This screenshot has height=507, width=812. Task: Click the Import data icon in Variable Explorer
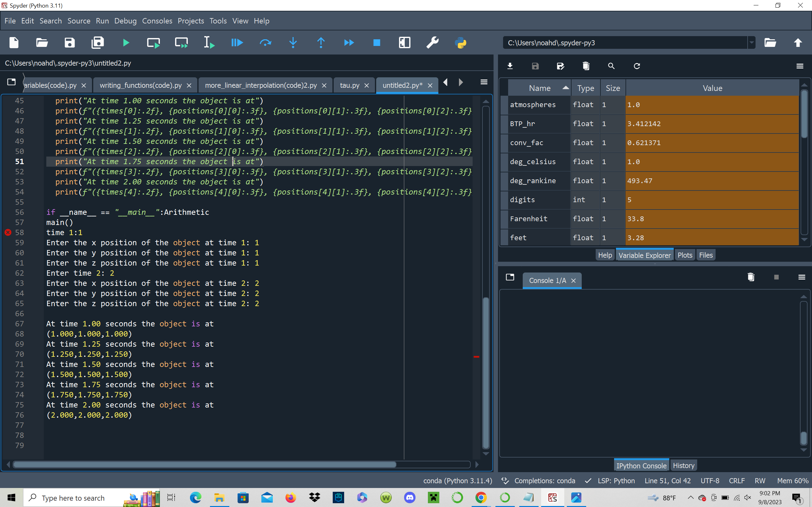point(510,66)
